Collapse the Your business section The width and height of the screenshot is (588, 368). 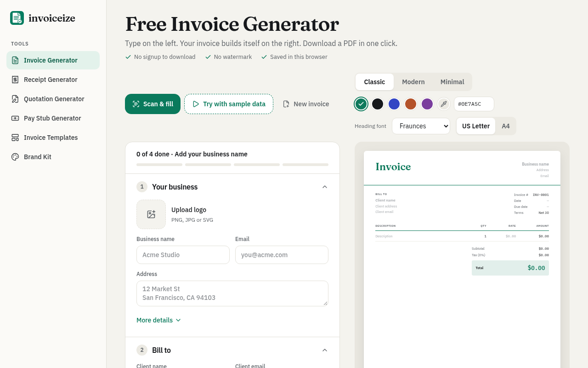click(325, 187)
